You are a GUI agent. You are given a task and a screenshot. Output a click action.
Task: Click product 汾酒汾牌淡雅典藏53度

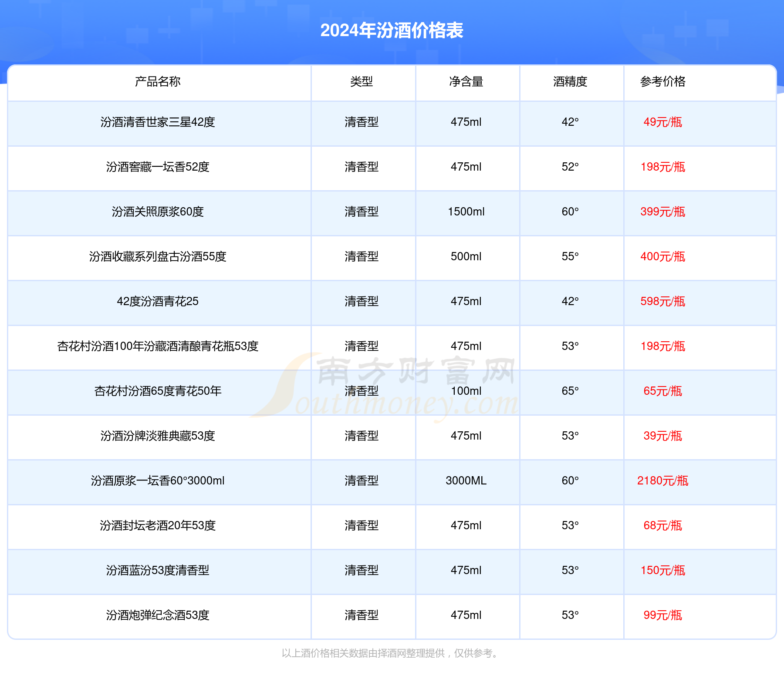coord(158,436)
